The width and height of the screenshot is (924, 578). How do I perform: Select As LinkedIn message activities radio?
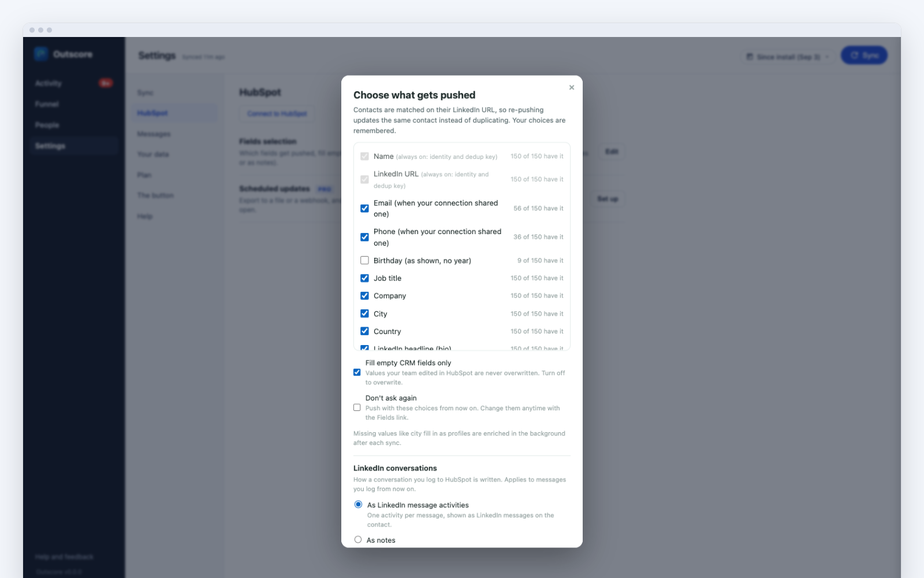pyautogui.click(x=358, y=505)
